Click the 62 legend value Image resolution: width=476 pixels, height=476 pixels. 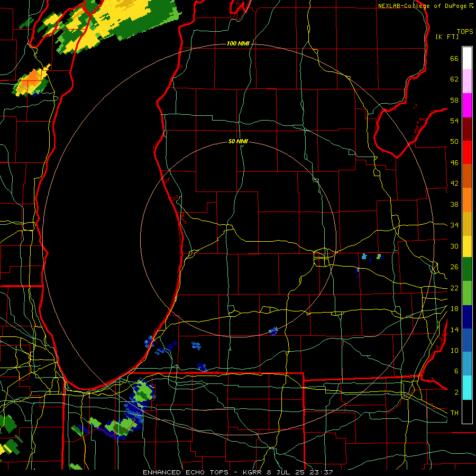454,79
